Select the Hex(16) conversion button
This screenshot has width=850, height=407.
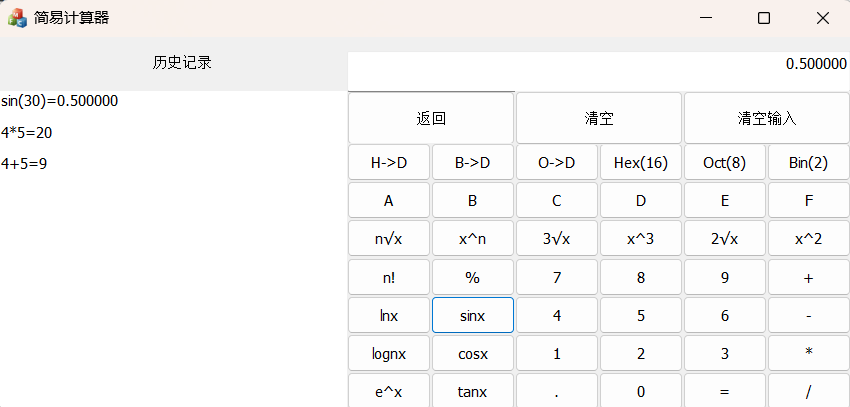(x=641, y=162)
